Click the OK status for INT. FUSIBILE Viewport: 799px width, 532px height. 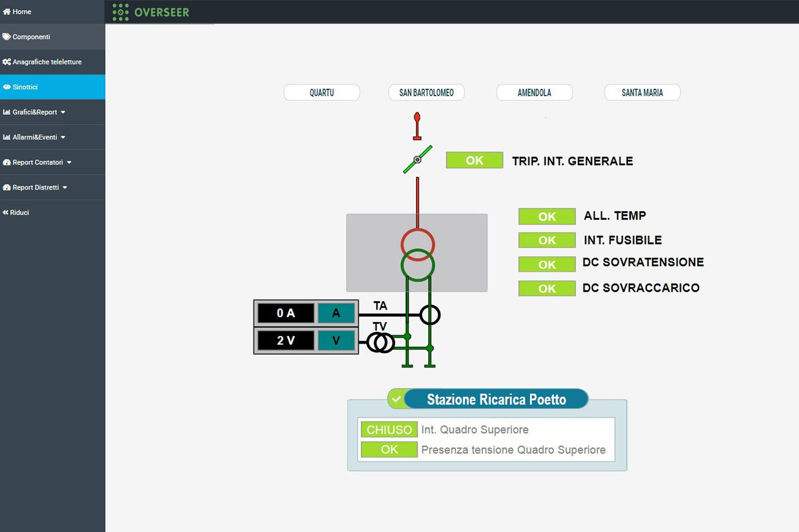pos(547,240)
